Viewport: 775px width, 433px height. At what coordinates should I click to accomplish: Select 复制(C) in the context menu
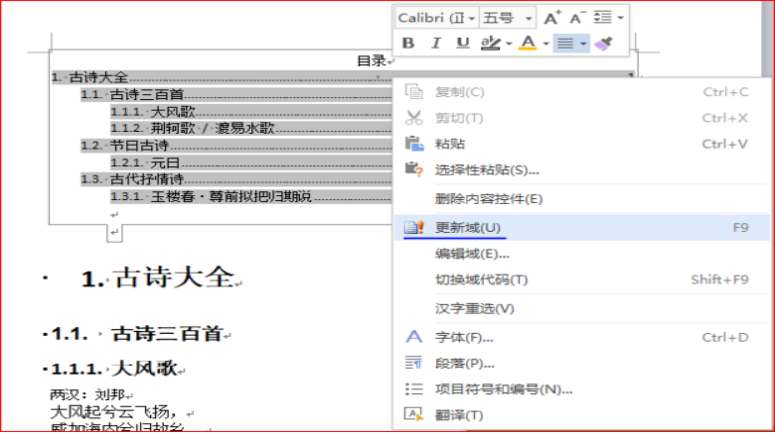582,92
